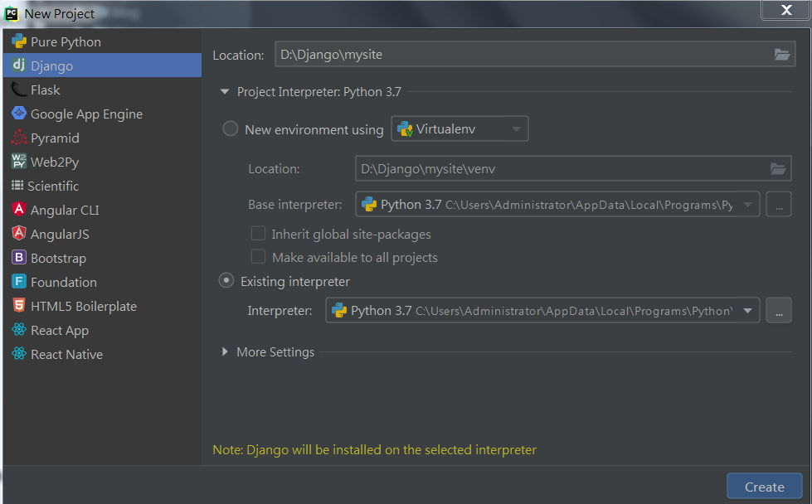Click the Foundation F icon
This screenshot has width=812, height=504.
(x=18, y=282)
